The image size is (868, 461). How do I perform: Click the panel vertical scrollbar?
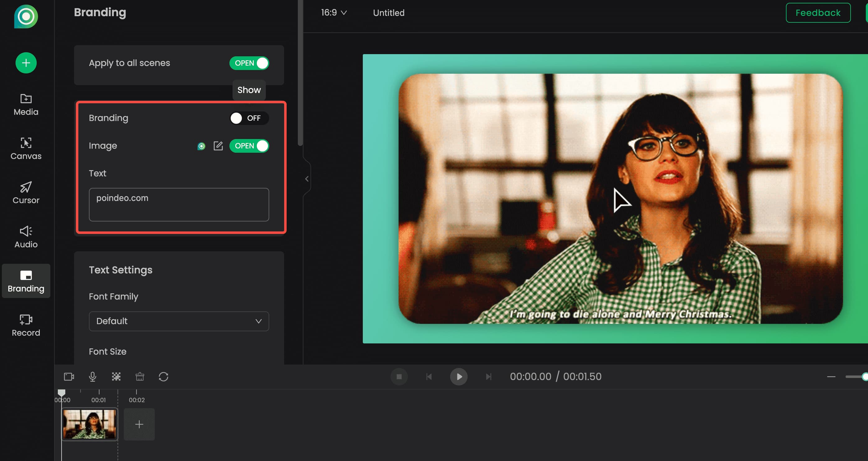pyautogui.click(x=300, y=73)
